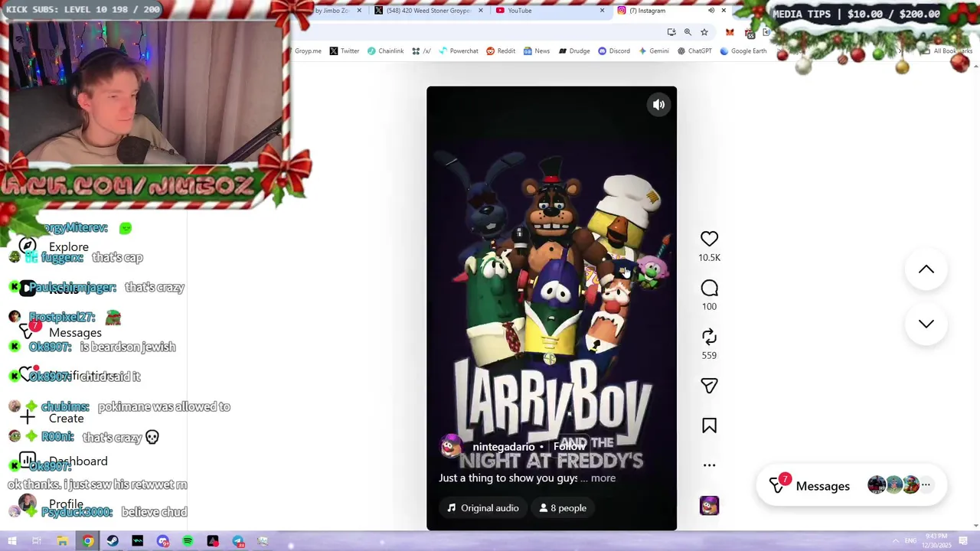Open Telegram from the taskbar
Viewport: 980px width, 551px height.
click(238, 541)
